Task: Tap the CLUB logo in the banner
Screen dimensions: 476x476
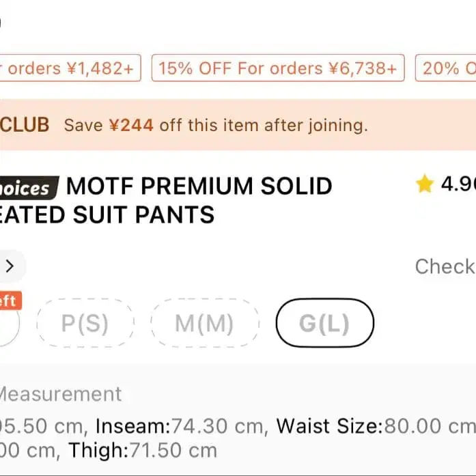Action: [25, 125]
